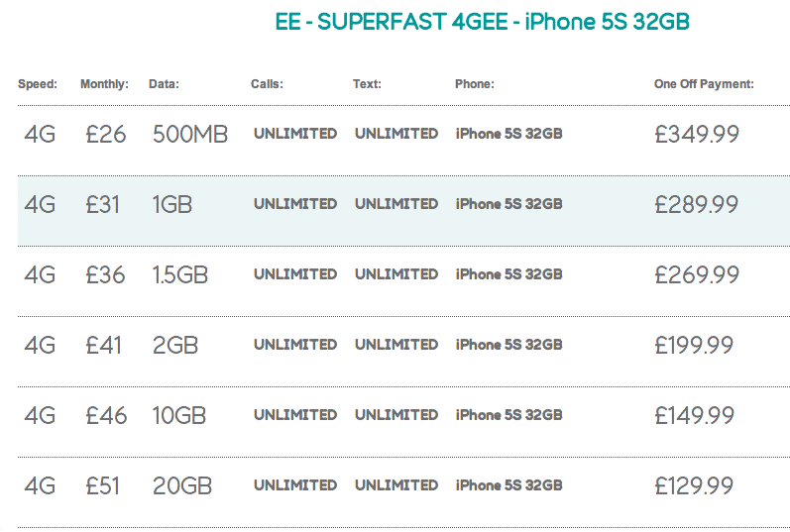
Task: Click the Calls column header
Action: [x=267, y=84]
